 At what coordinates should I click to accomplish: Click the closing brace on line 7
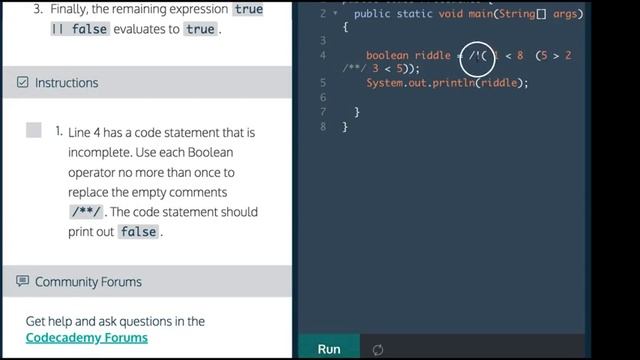pyautogui.click(x=357, y=112)
